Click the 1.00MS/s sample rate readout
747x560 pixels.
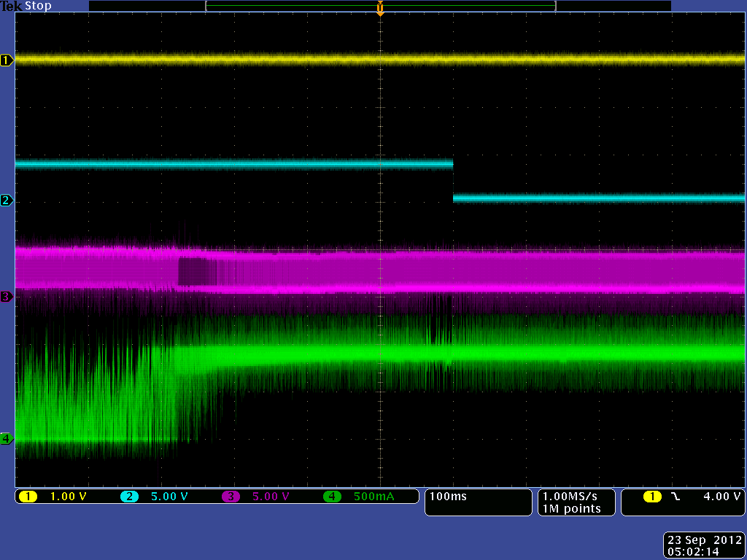[x=570, y=496]
